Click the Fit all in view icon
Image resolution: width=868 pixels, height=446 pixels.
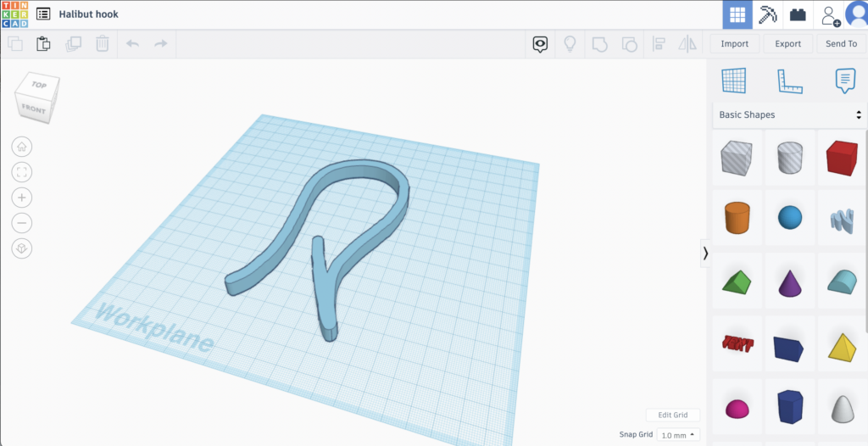(x=22, y=172)
